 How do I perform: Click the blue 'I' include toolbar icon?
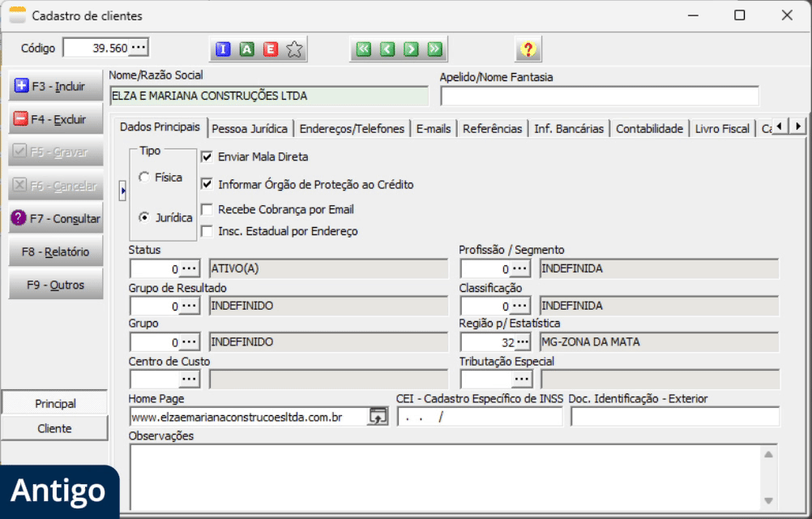click(x=223, y=49)
